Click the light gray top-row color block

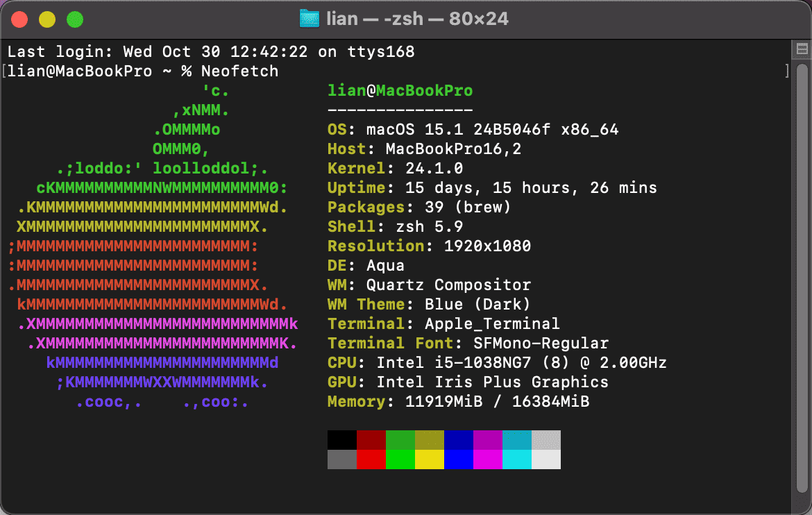546,440
